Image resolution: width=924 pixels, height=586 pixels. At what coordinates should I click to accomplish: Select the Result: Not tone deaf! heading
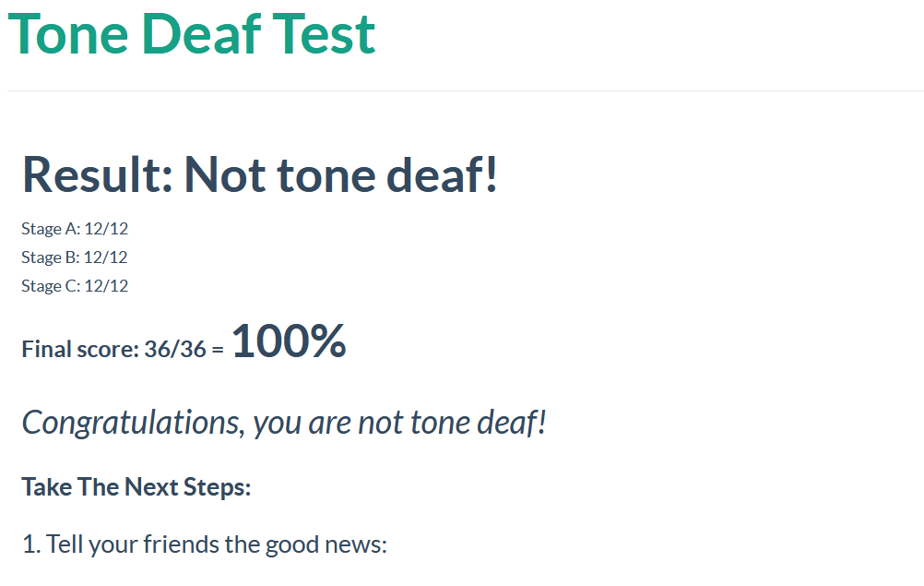click(x=260, y=175)
